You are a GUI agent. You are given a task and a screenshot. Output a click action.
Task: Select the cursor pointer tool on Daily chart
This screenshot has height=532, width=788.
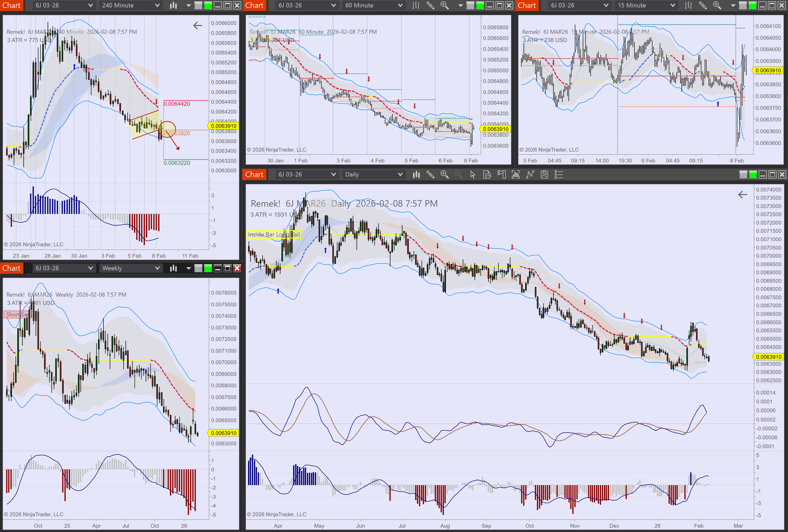pyautogui.click(x=473, y=175)
